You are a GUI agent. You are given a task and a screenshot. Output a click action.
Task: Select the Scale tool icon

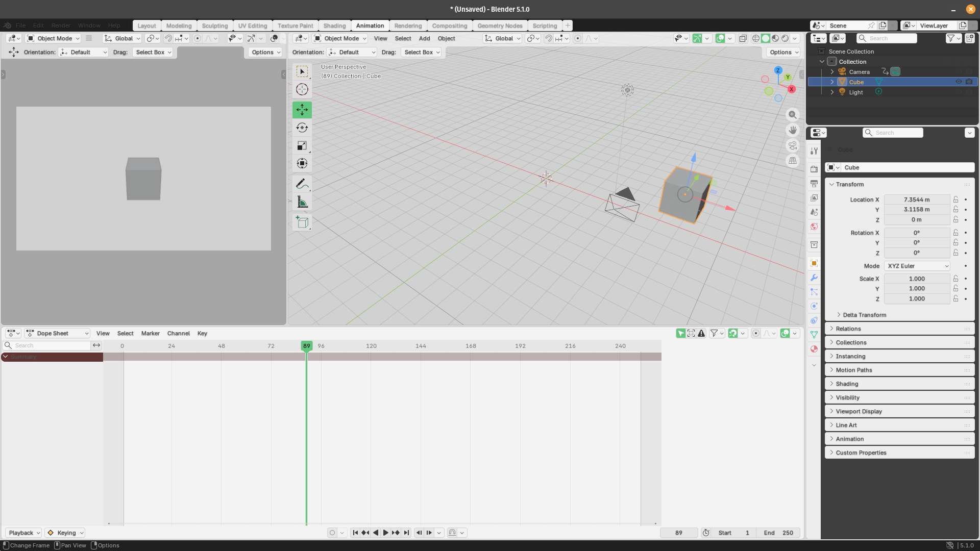point(302,146)
